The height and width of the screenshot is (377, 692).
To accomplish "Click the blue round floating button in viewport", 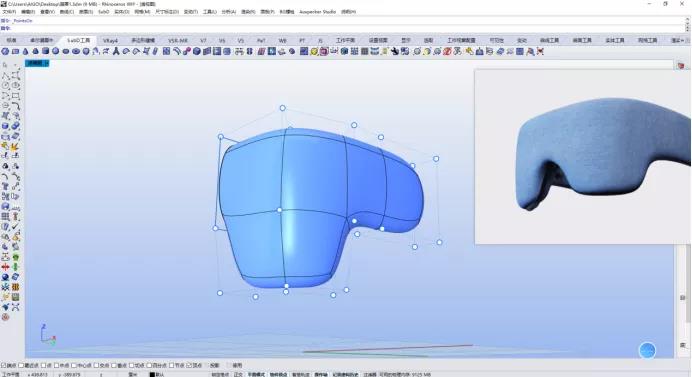I will pyautogui.click(x=647, y=351).
